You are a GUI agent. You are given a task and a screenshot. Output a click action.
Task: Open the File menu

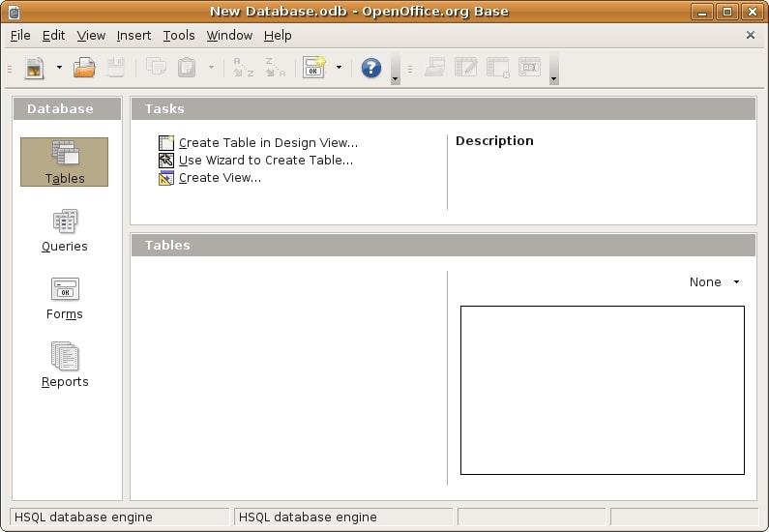20,35
